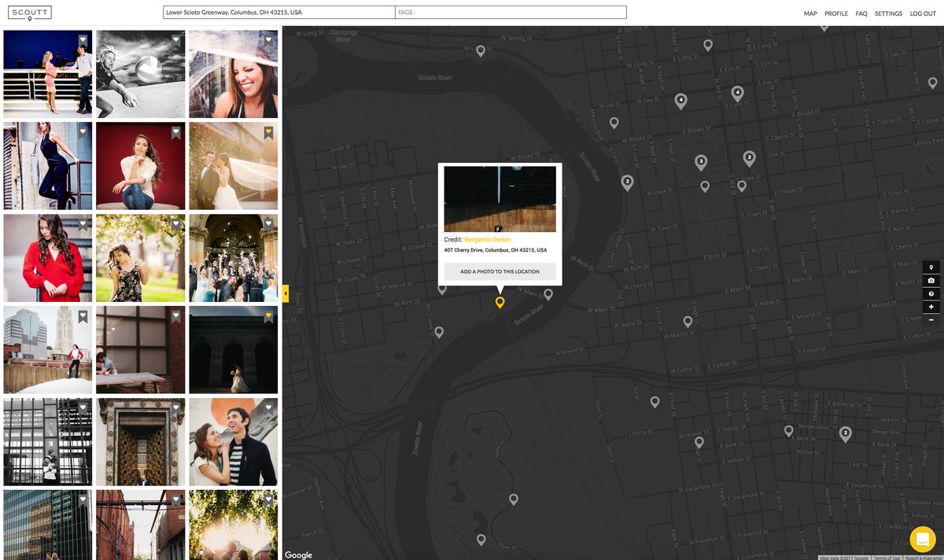Select the lone pin left of W Broad St
Viewport: 944px width, 560px height.
pos(614,123)
